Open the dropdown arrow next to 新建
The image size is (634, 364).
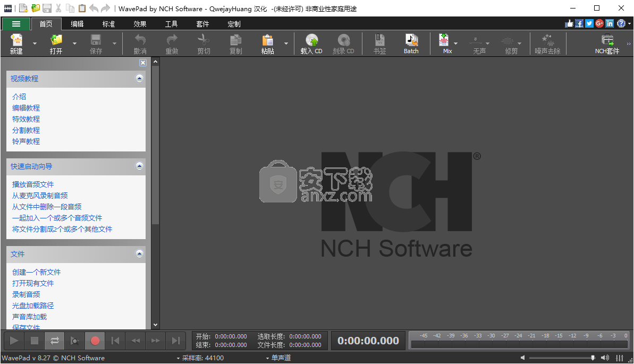(35, 44)
